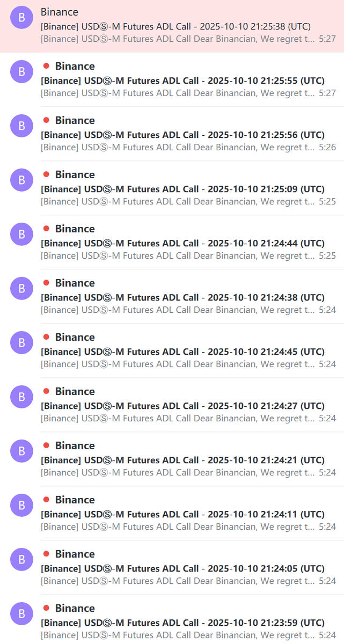The width and height of the screenshot is (344, 644).
Task: Click the purple B avatar for the 21:24:38 email
Action: click(21, 289)
